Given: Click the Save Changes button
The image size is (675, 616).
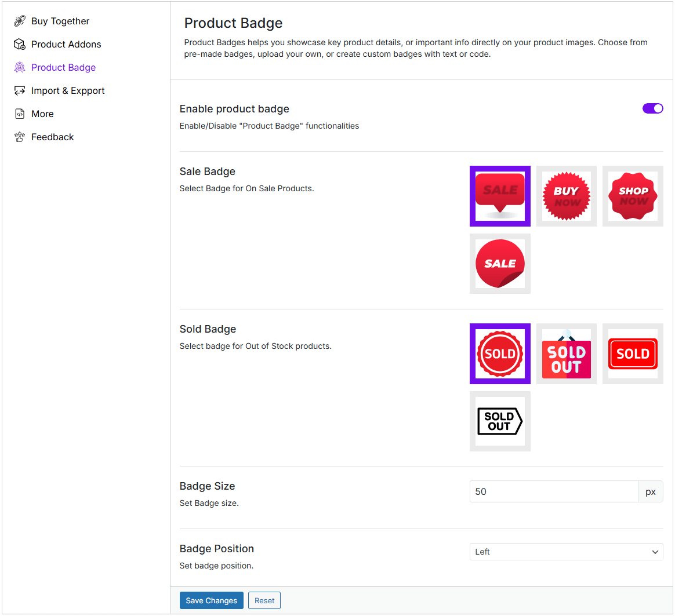Looking at the screenshot, I should click(211, 600).
